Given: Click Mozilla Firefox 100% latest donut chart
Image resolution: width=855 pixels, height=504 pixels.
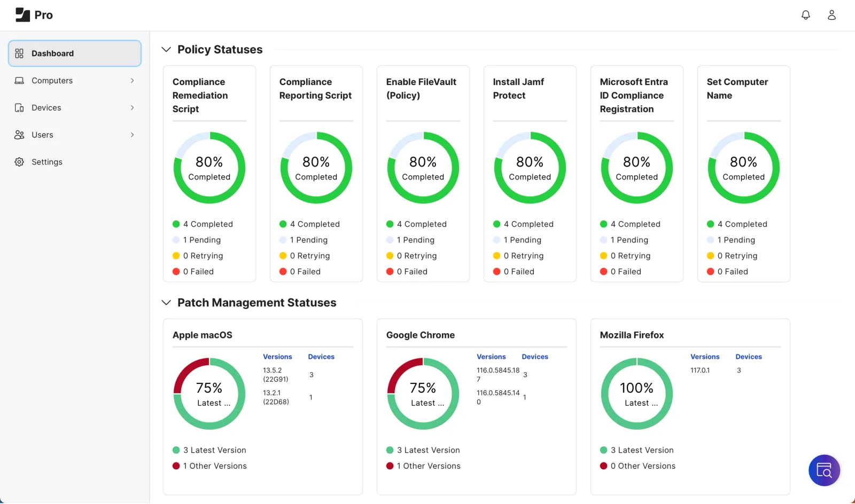Looking at the screenshot, I should pos(637,394).
